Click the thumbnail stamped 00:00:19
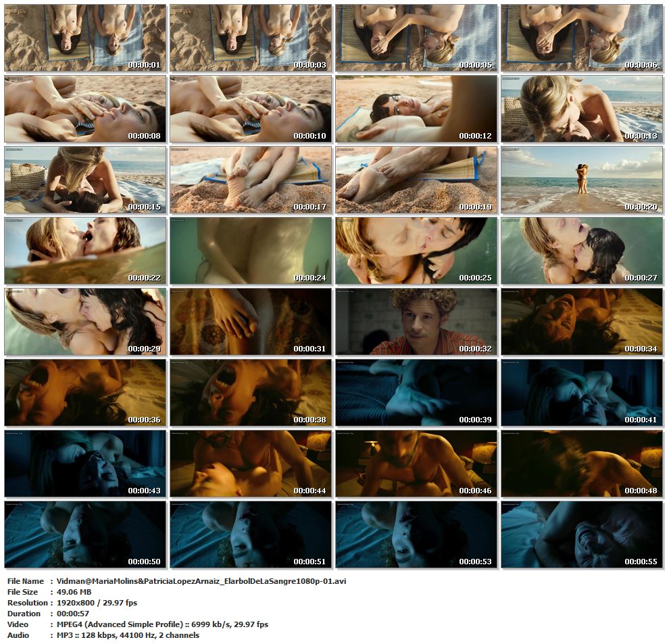 coord(416,180)
